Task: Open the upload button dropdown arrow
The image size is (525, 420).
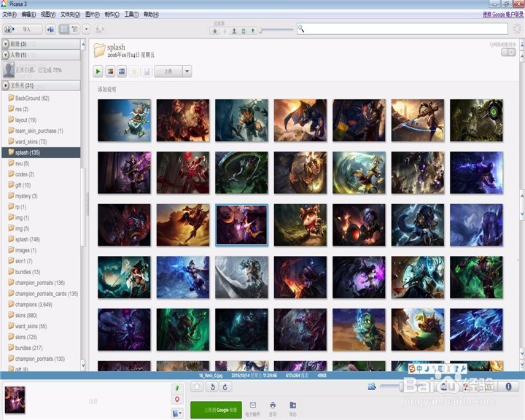Action: tap(187, 71)
